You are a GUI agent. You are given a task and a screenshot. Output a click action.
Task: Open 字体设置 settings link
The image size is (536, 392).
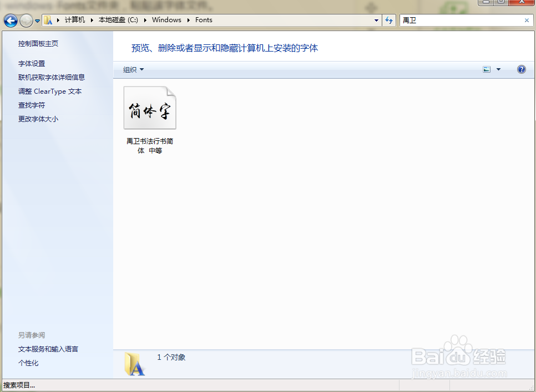click(x=31, y=63)
